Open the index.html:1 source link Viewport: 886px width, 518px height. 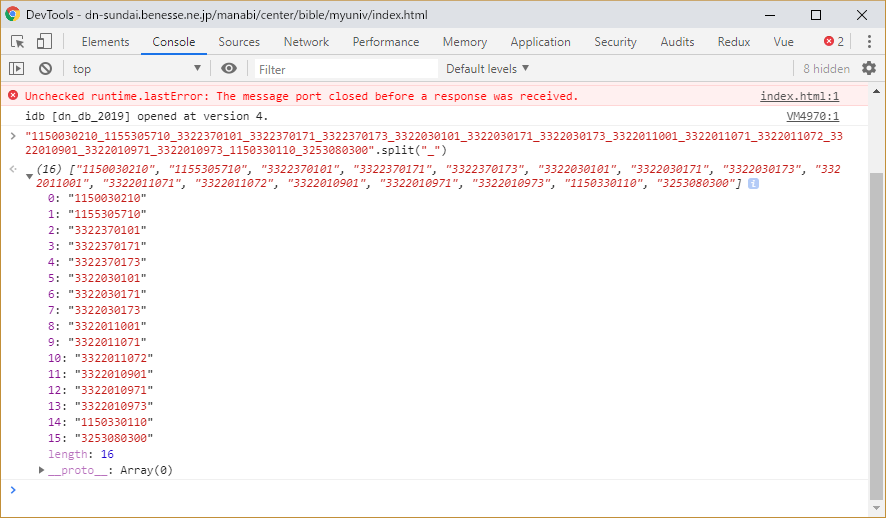pos(799,97)
